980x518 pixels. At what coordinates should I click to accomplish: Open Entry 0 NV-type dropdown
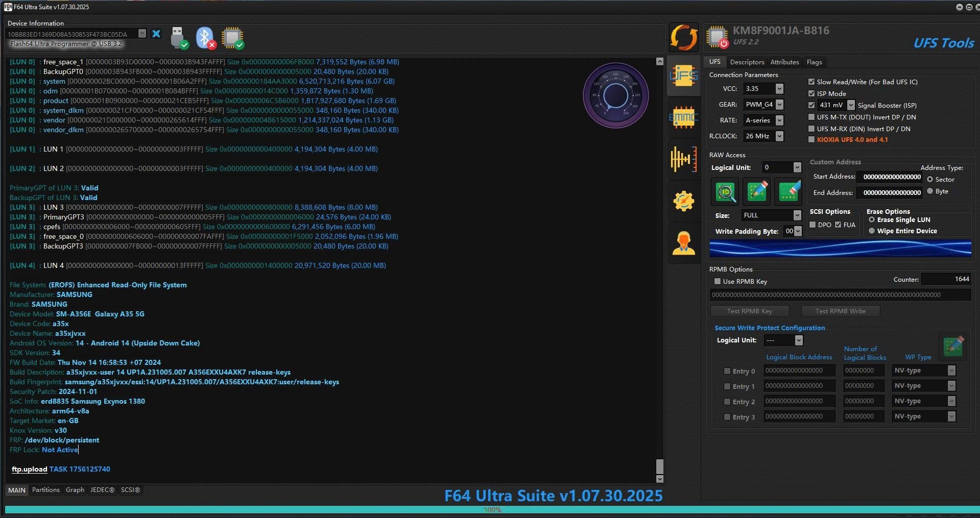pyautogui.click(x=951, y=371)
